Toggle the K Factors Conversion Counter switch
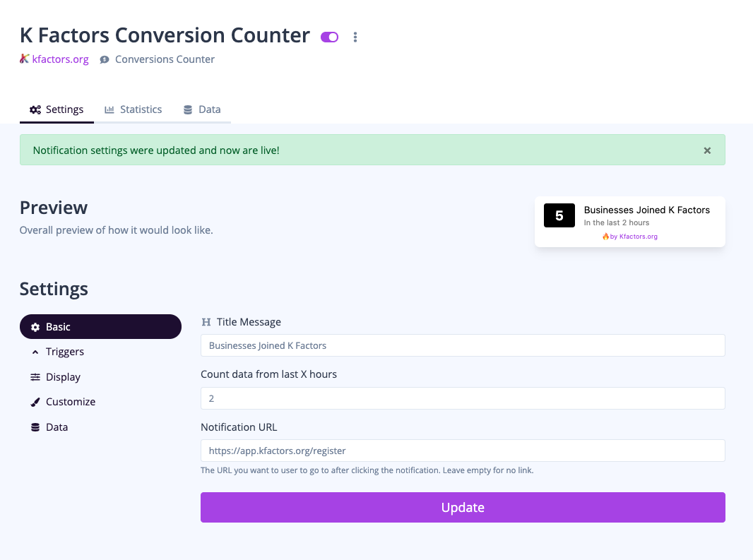Image resolution: width=753 pixels, height=560 pixels. pyautogui.click(x=329, y=37)
